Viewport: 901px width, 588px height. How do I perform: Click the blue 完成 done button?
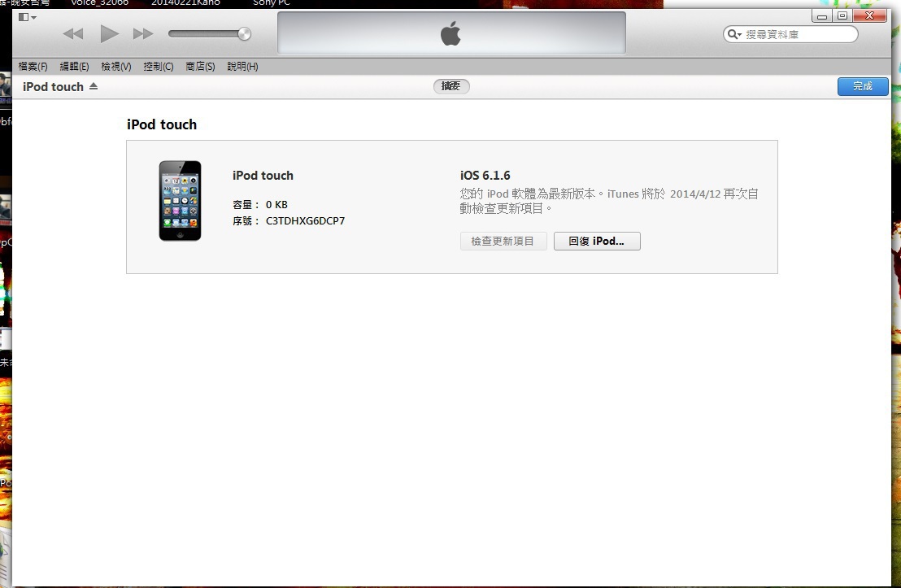pyautogui.click(x=863, y=86)
